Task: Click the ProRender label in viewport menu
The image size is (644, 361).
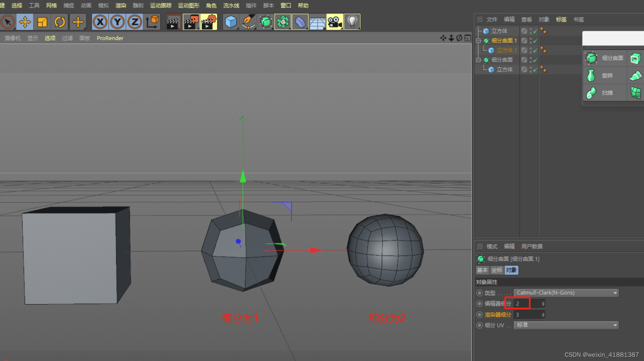Action: point(110,38)
